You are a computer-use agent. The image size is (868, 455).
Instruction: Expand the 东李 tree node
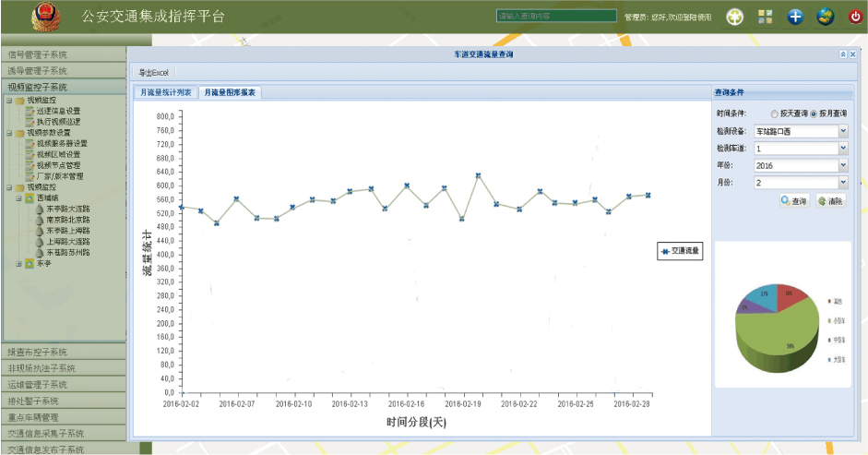(18, 263)
